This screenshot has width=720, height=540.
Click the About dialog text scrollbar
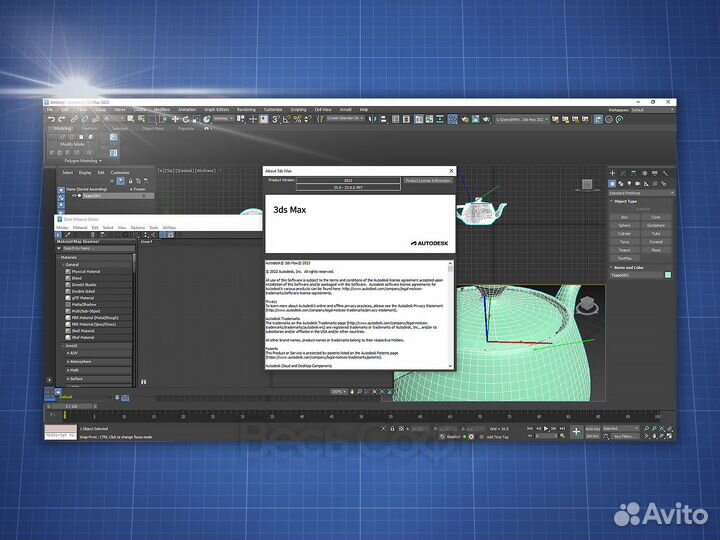(450, 315)
